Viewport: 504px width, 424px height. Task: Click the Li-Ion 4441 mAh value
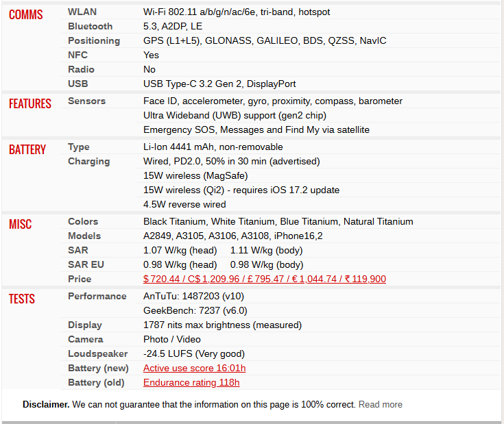pyautogui.click(x=213, y=147)
